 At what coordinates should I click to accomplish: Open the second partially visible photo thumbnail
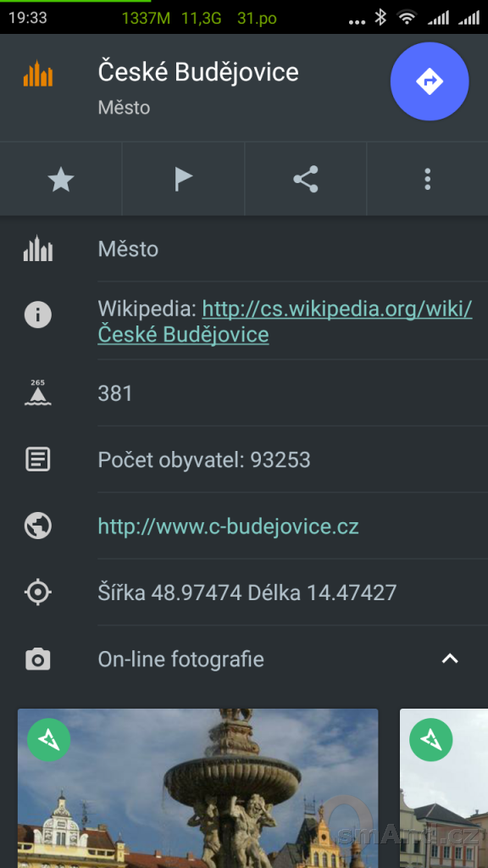click(x=444, y=788)
